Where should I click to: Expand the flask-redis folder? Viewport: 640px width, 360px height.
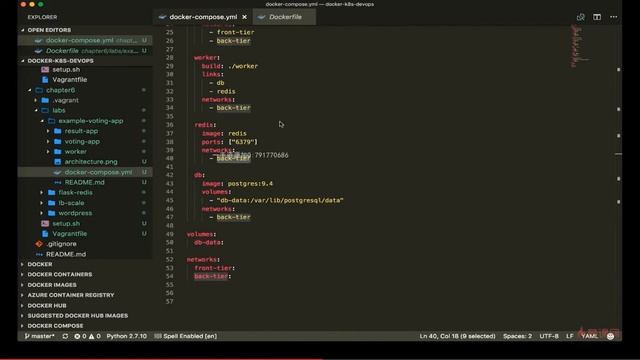[75, 193]
